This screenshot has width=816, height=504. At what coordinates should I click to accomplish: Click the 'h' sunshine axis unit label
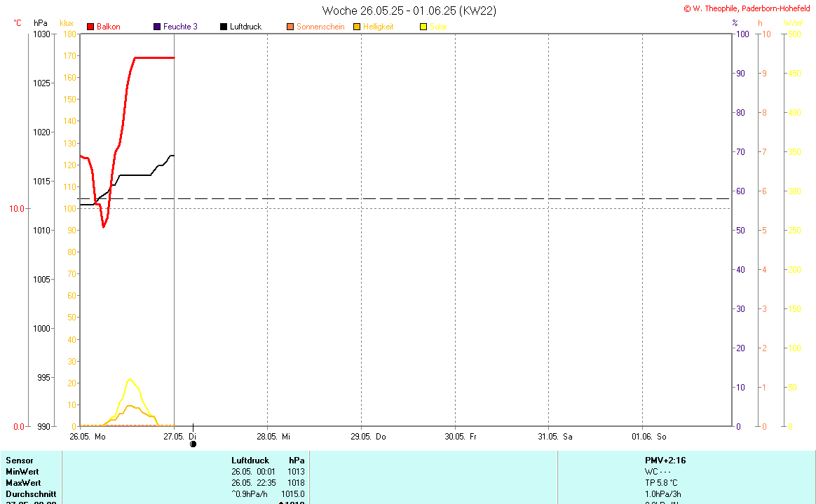[x=761, y=23]
